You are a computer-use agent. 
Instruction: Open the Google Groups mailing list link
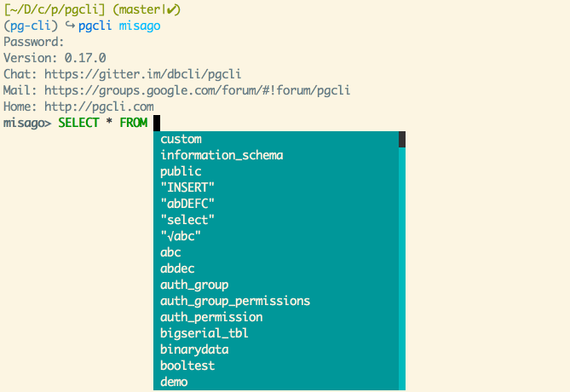pyautogui.click(x=195, y=90)
